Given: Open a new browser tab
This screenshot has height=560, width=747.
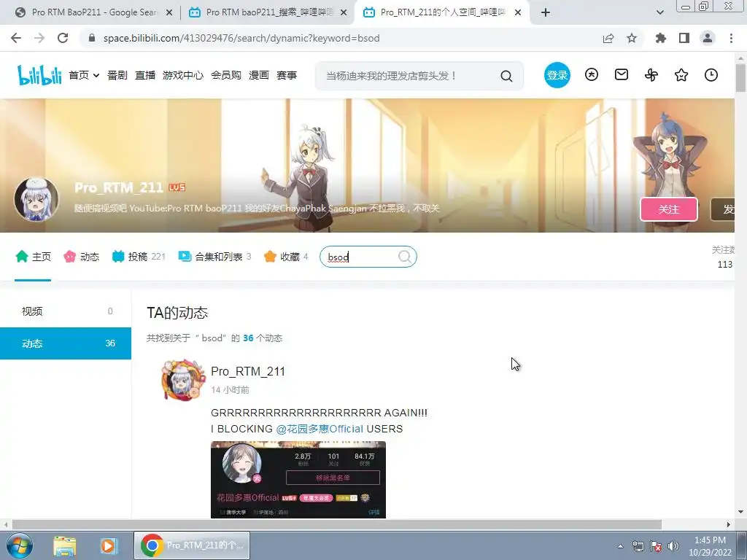Looking at the screenshot, I should tap(546, 12).
